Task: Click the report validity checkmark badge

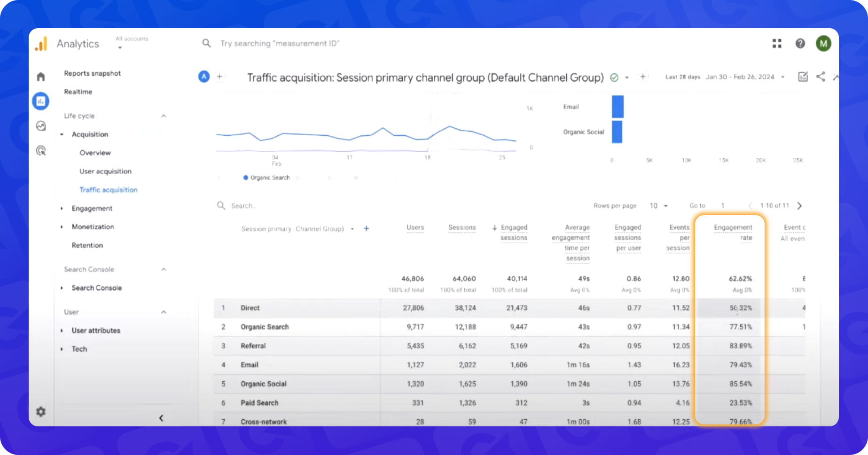Action: point(614,77)
